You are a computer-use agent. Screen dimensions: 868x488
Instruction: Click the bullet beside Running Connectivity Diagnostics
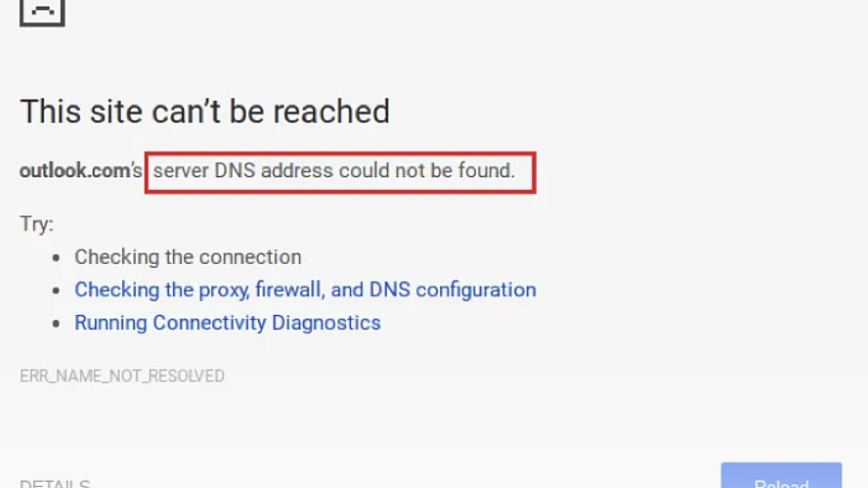(x=56, y=324)
